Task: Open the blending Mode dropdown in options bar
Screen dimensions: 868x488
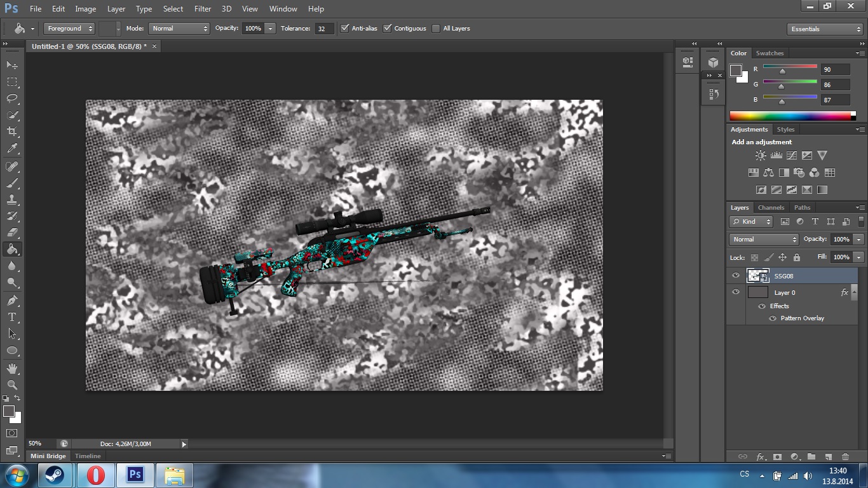Action: (x=179, y=29)
